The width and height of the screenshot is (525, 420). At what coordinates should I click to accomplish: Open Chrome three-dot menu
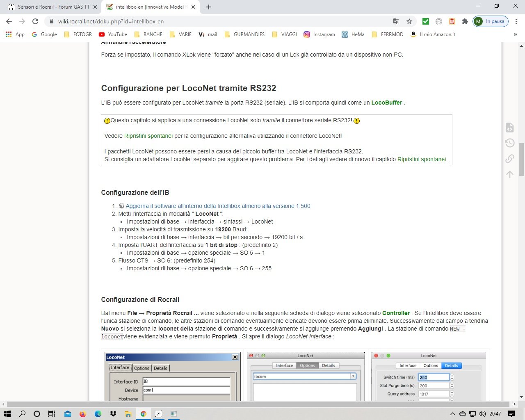(516, 21)
